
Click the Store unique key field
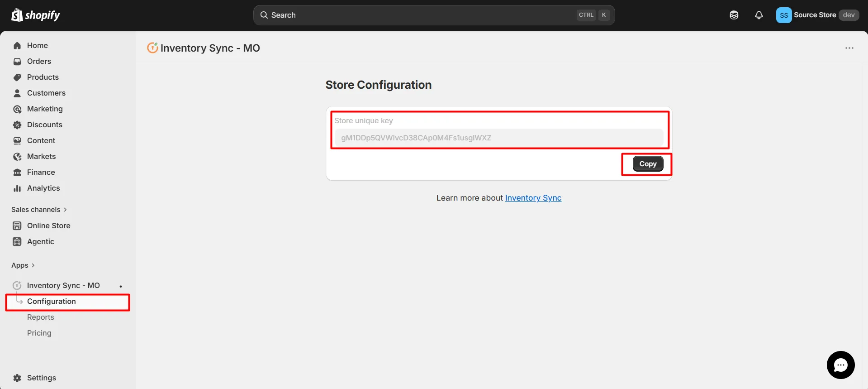[x=499, y=138]
